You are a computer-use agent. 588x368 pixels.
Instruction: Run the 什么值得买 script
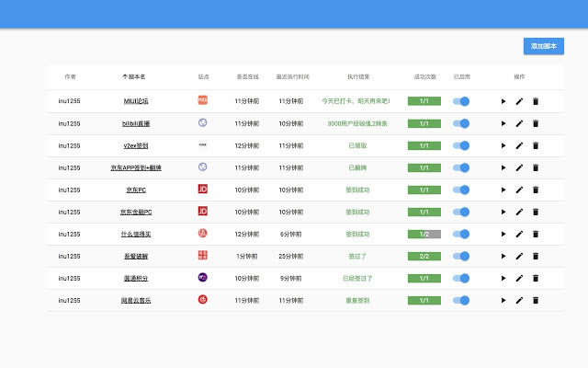pos(503,235)
